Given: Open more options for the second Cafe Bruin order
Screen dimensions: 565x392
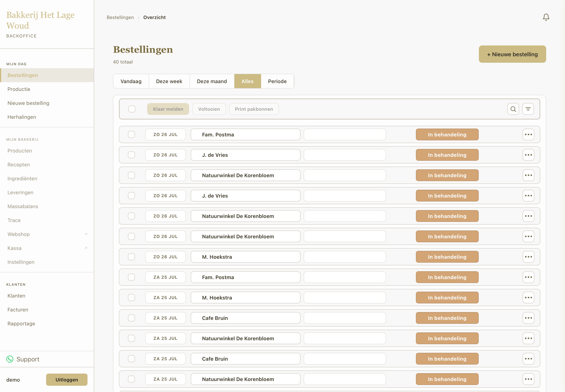Looking at the screenshot, I should [528, 359].
